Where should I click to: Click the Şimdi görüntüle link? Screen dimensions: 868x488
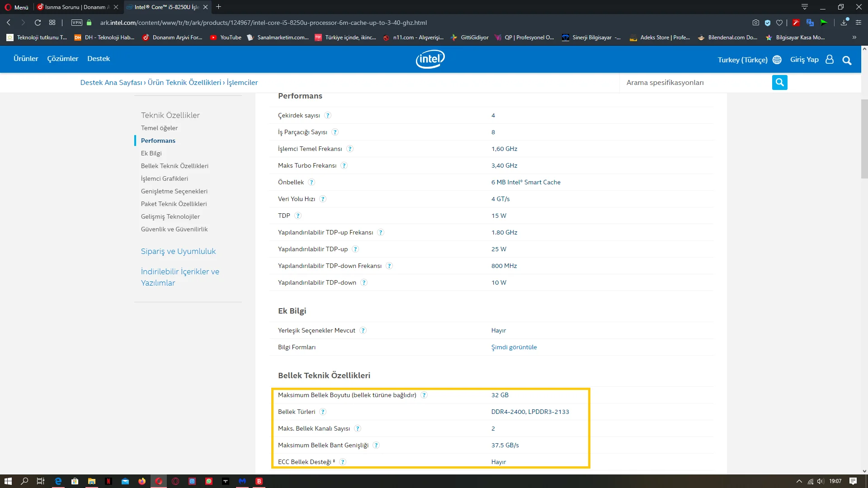click(514, 347)
